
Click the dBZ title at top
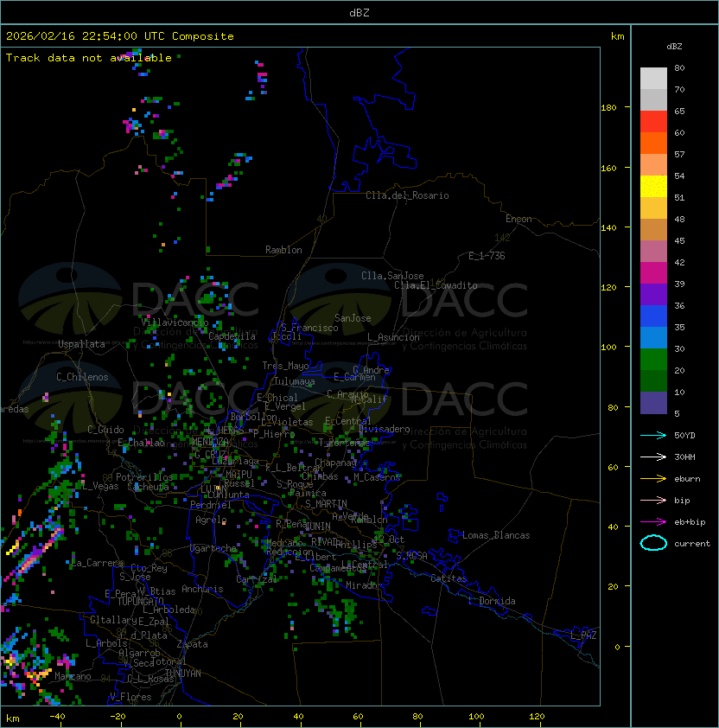coord(359,13)
